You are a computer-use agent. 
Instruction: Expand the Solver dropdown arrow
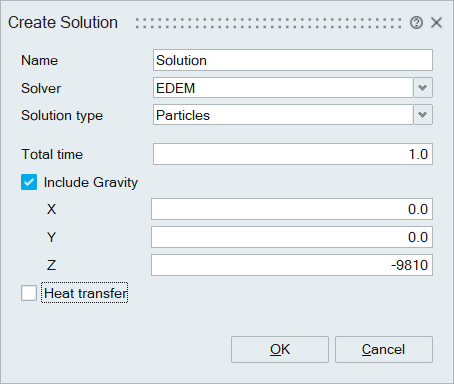coord(423,88)
